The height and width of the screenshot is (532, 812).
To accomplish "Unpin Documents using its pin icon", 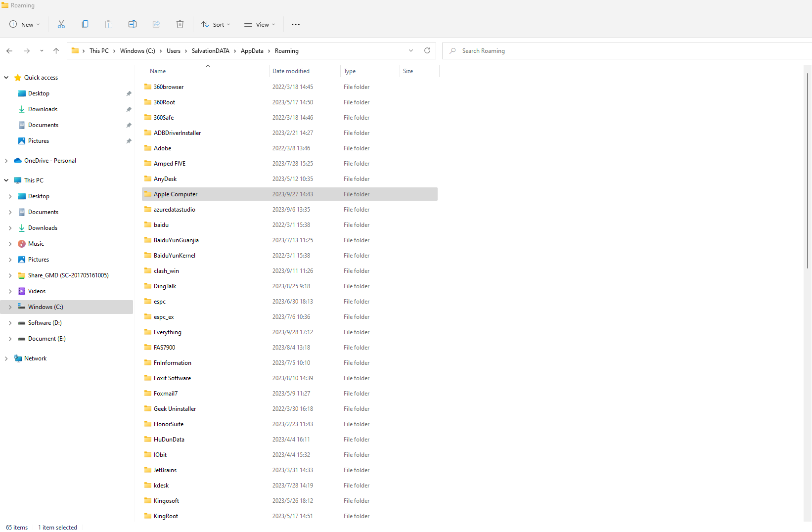I will tap(129, 125).
